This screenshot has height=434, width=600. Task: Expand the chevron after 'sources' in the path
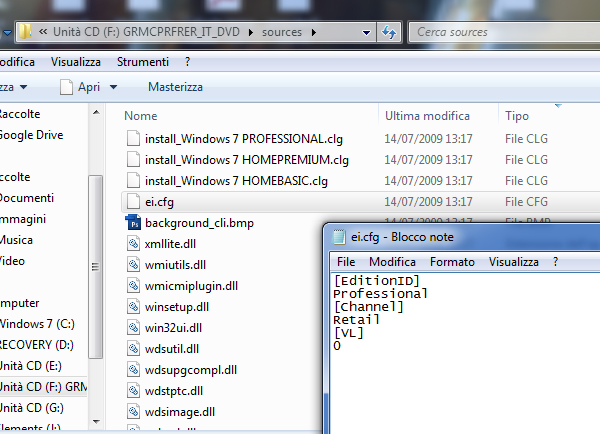click(314, 33)
